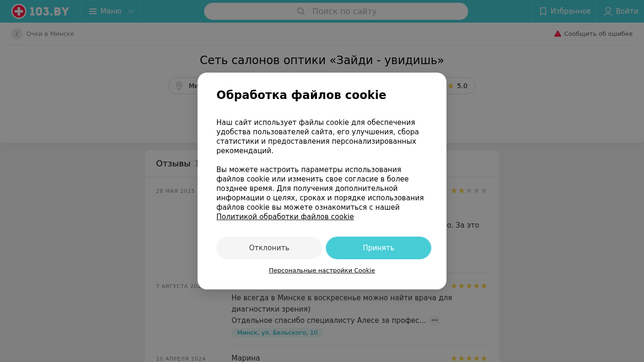Focus the Поиск по сайту search field
This screenshot has height=362, width=644.
point(336,11)
